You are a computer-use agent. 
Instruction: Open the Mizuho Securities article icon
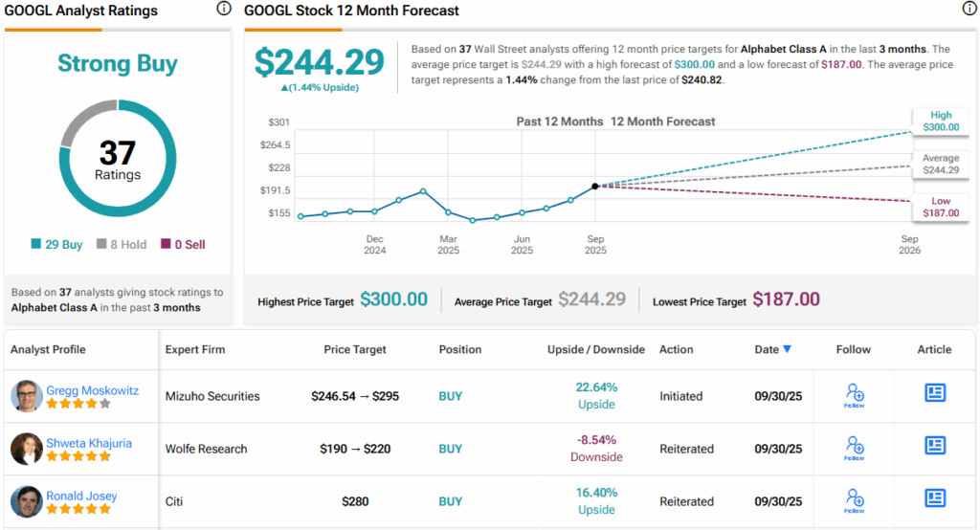tap(934, 393)
